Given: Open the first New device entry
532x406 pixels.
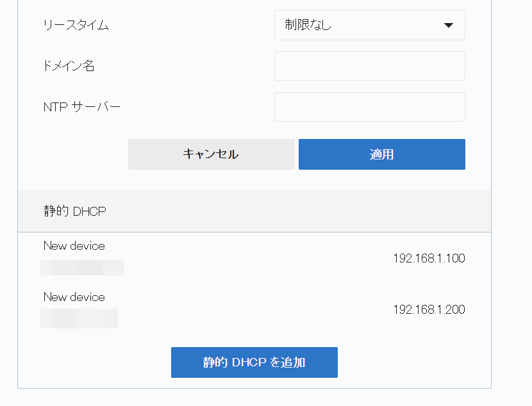Looking at the screenshot, I should (74, 246).
